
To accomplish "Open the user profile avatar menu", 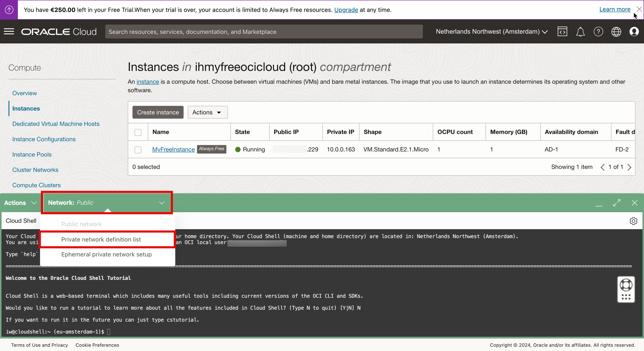I will (x=634, y=32).
